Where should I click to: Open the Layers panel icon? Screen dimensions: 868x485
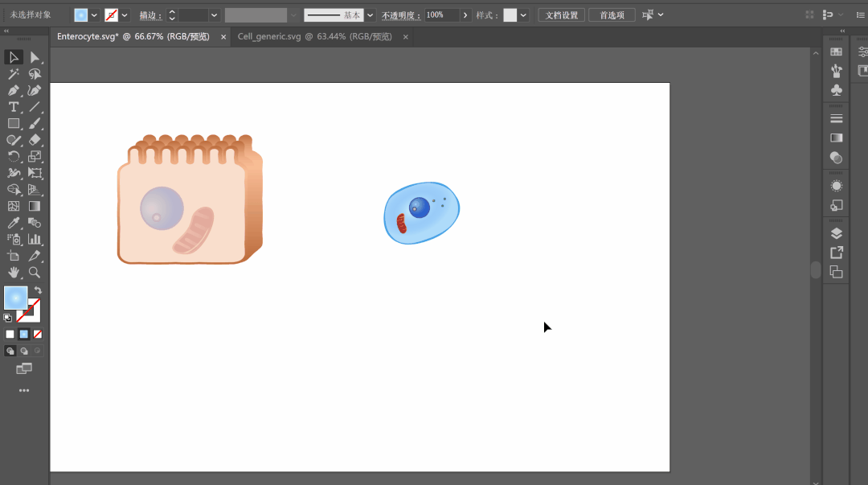[836, 233]
